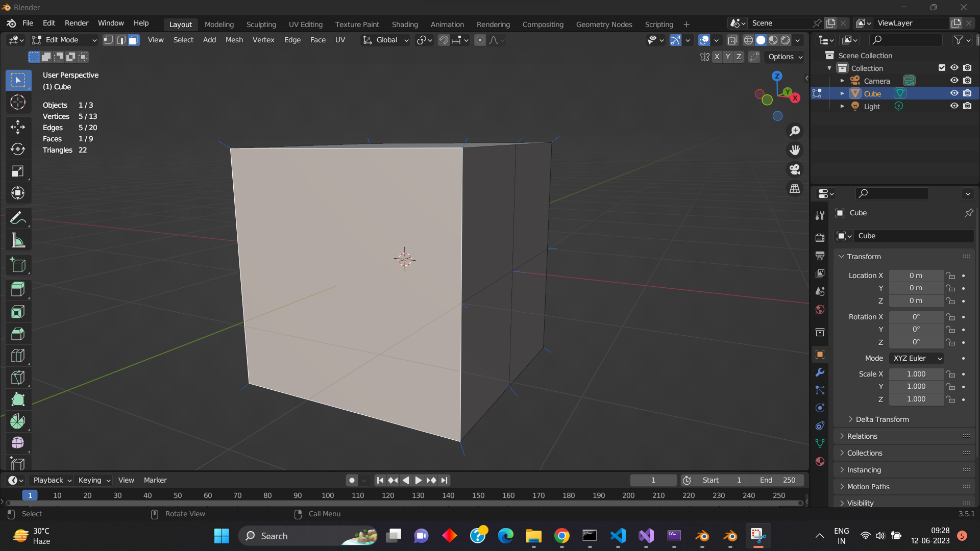Toggle camera view gizmo icon

pos(795,169)
